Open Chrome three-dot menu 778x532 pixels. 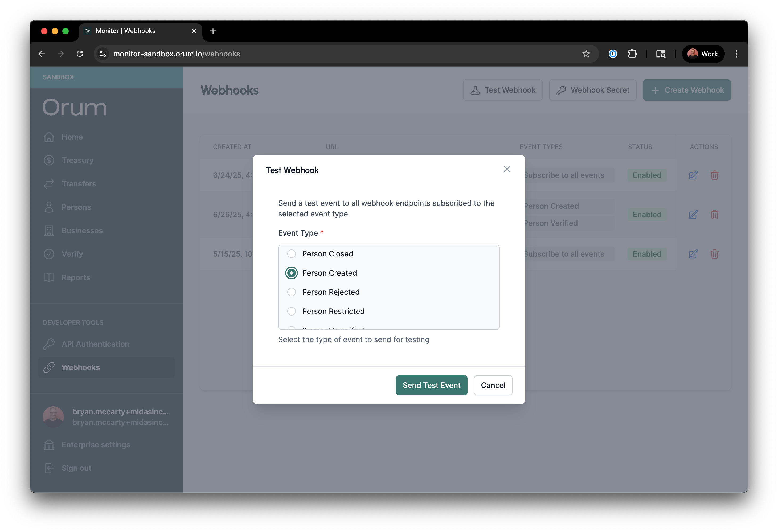[x=736, y=54]
